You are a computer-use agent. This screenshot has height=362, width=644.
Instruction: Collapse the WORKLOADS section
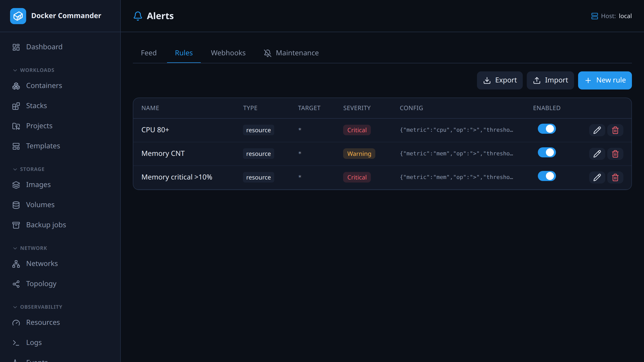tap(34, 70)
